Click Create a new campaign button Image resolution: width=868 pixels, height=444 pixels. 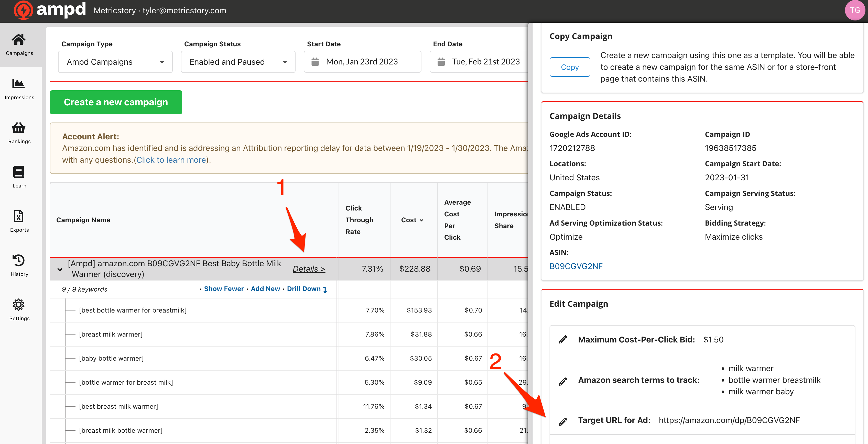click(x=116, y=102)
